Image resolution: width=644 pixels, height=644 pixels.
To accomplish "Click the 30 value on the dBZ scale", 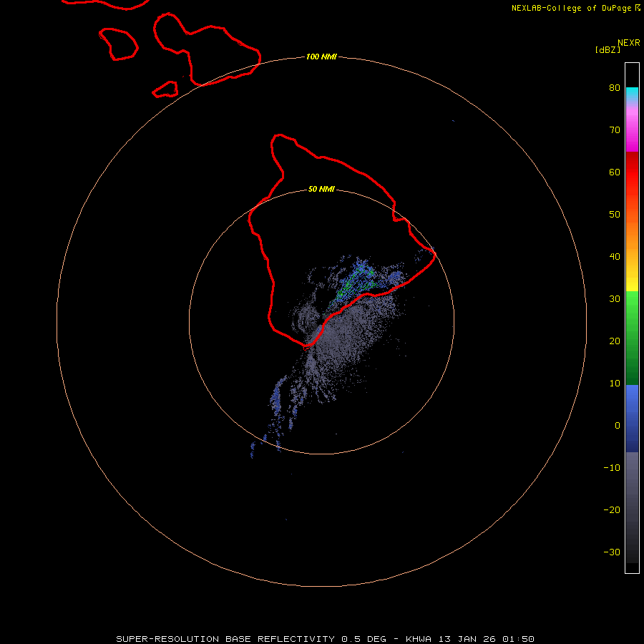I will coord(615,299).
